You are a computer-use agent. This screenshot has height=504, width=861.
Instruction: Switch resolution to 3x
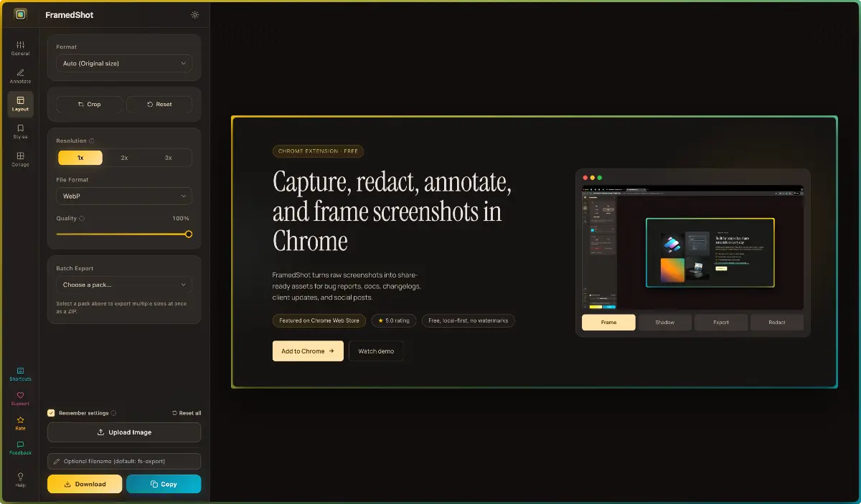pos(167,157)
